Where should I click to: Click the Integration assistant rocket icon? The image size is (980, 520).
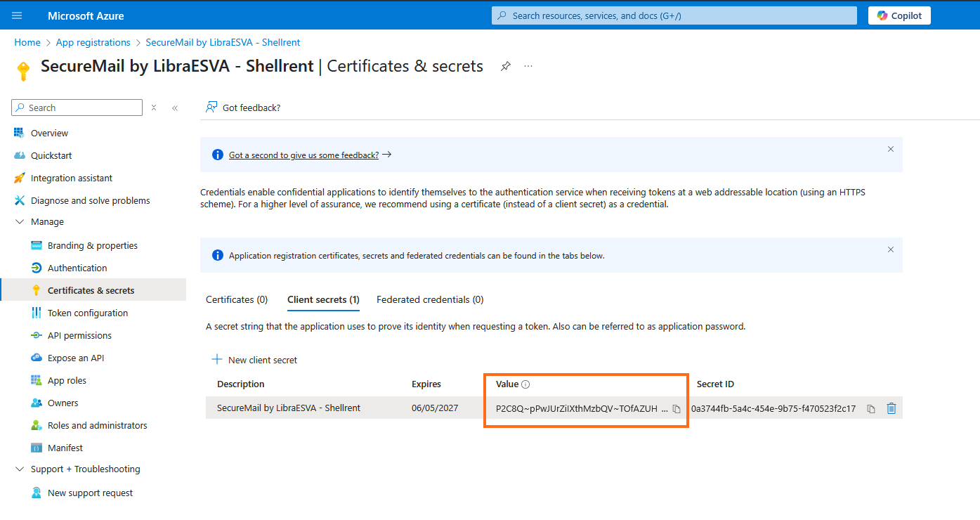[19, 178]
